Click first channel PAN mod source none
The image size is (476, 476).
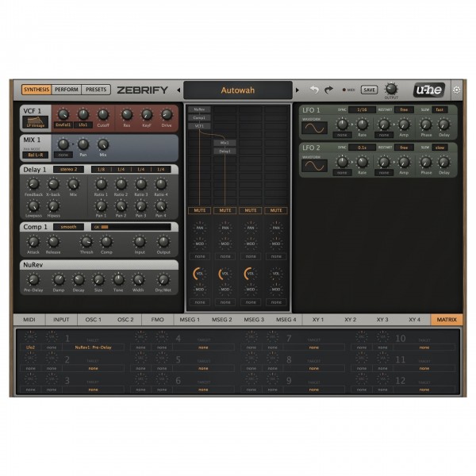coord(199,256)
